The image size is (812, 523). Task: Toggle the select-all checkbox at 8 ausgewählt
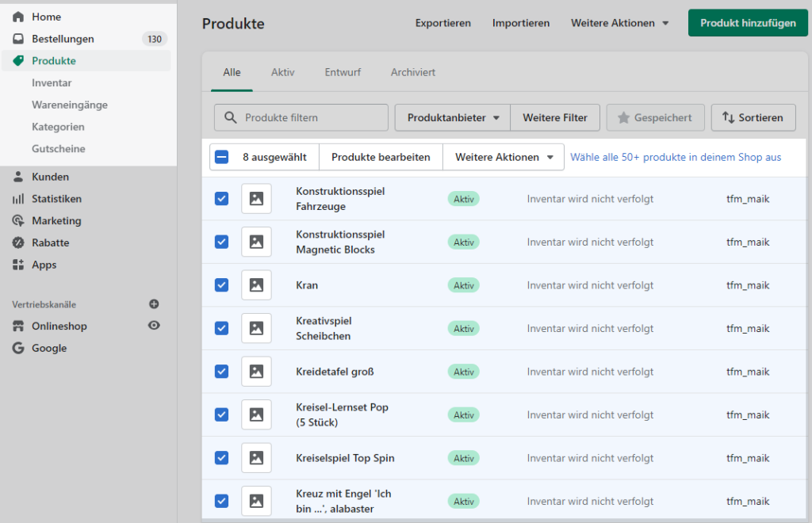[222, 157]
